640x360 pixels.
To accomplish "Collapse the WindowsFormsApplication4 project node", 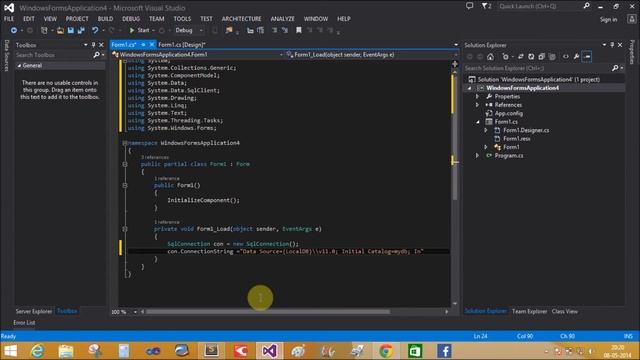I will (469, 88).
